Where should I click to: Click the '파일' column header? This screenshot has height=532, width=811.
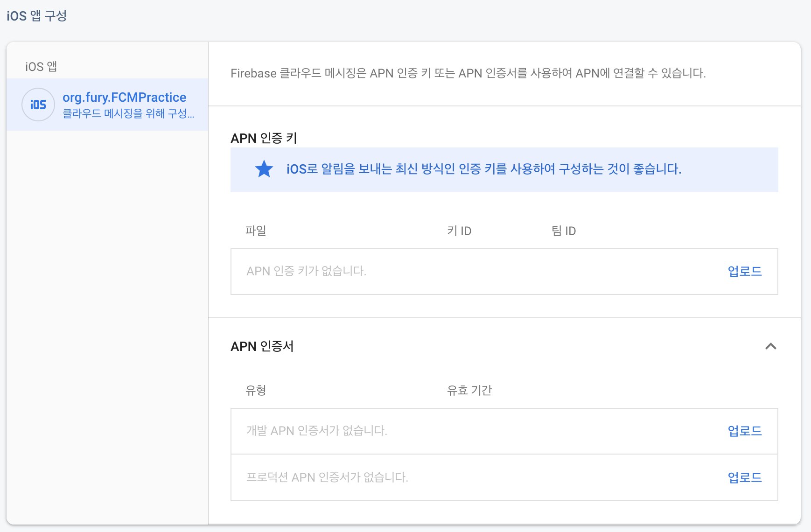click(x=256, y=231)
